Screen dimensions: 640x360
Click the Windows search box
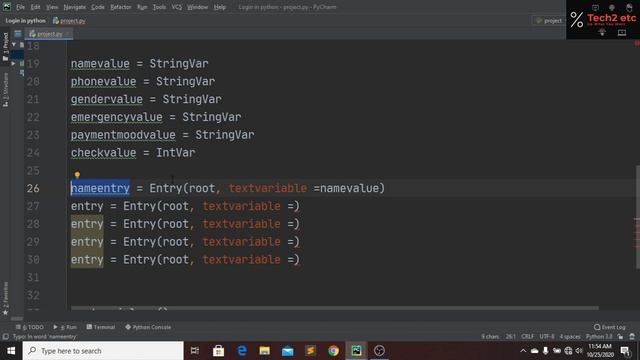pos(103,351)
